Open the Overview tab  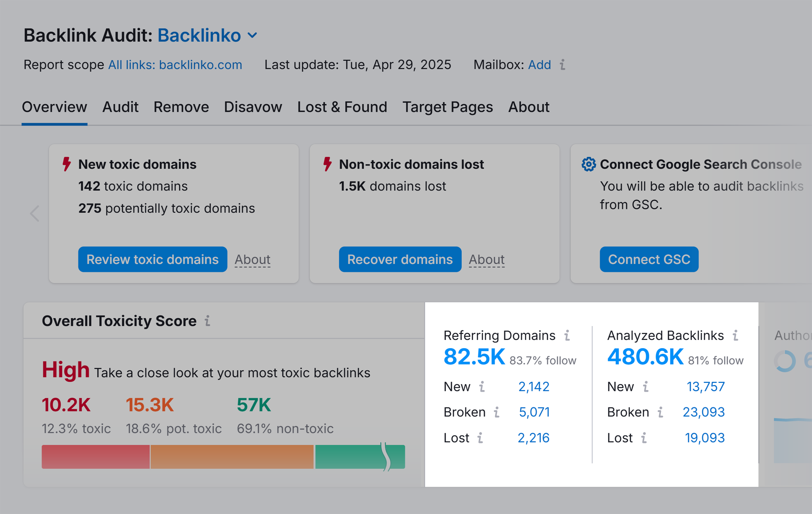(54, 107)
